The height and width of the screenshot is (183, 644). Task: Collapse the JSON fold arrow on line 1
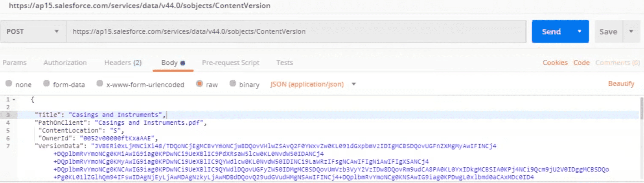tap(14, 100)
